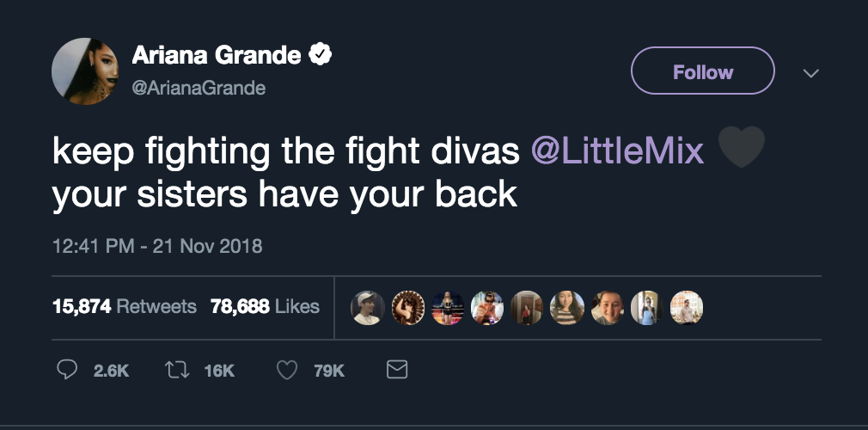Image resolution: width=868 pixels, height=430 pixels.
Task: Open the @LittleMix mention link
Action: click(x=618, y=152)
